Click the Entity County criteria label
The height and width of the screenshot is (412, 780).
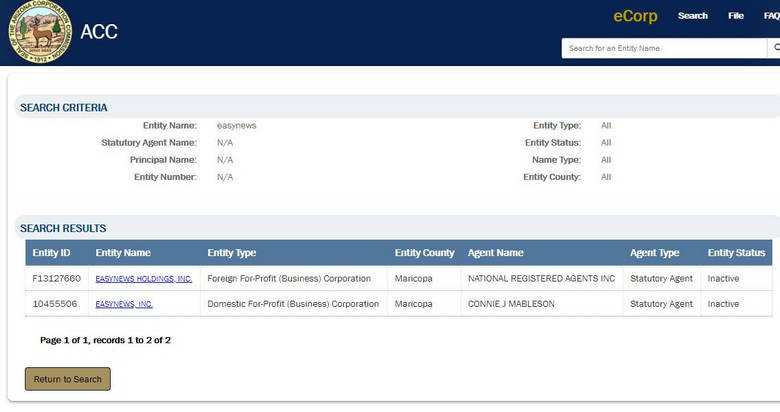coord(552,177)
